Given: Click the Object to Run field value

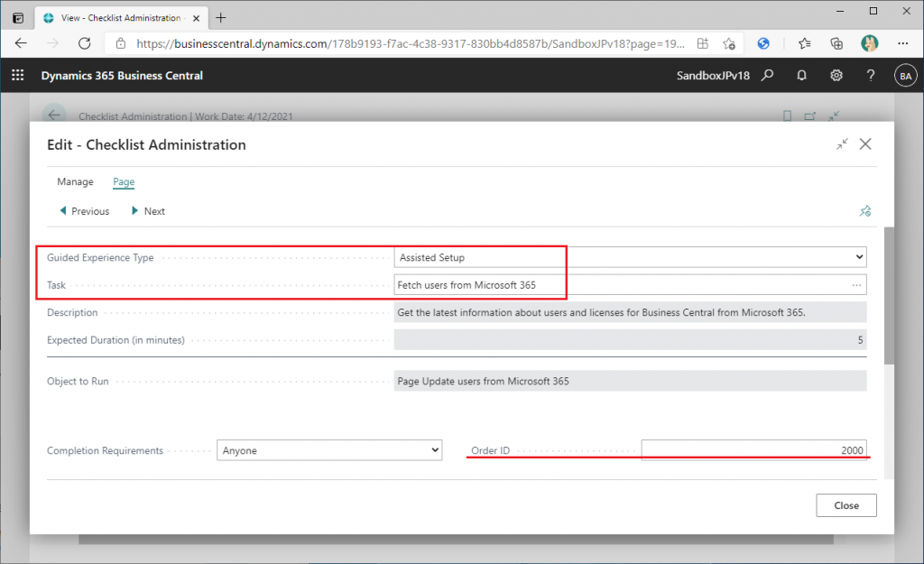Looking at the screenshot, I should pos(631,382).
